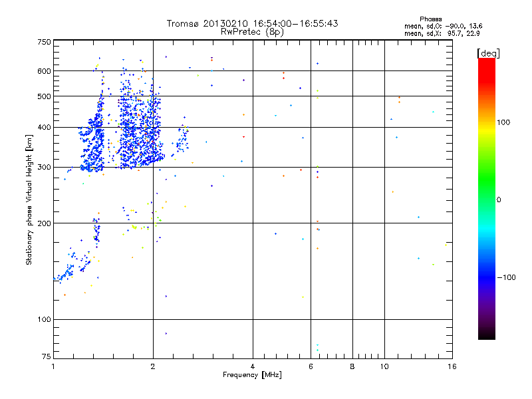Image resolution: width=532 pixels, height=399 pixels.
Task: Click the y-axis tick label '750'
Action: click(44, 42)
